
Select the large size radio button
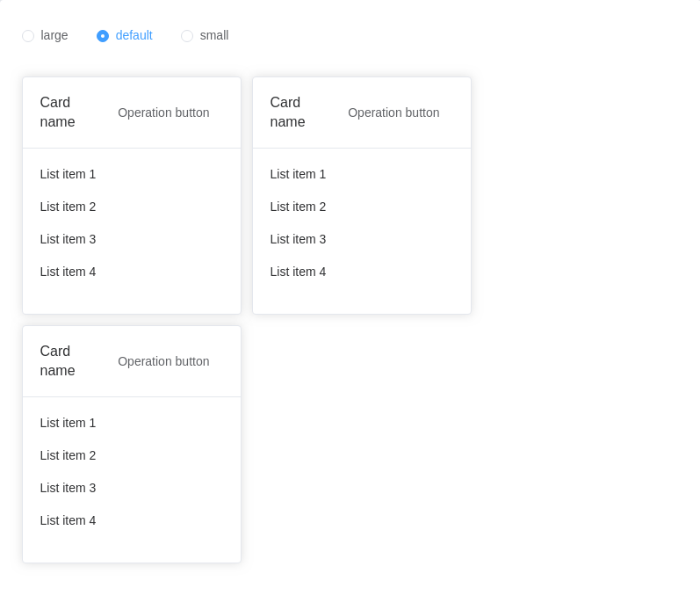click(28, 36)
